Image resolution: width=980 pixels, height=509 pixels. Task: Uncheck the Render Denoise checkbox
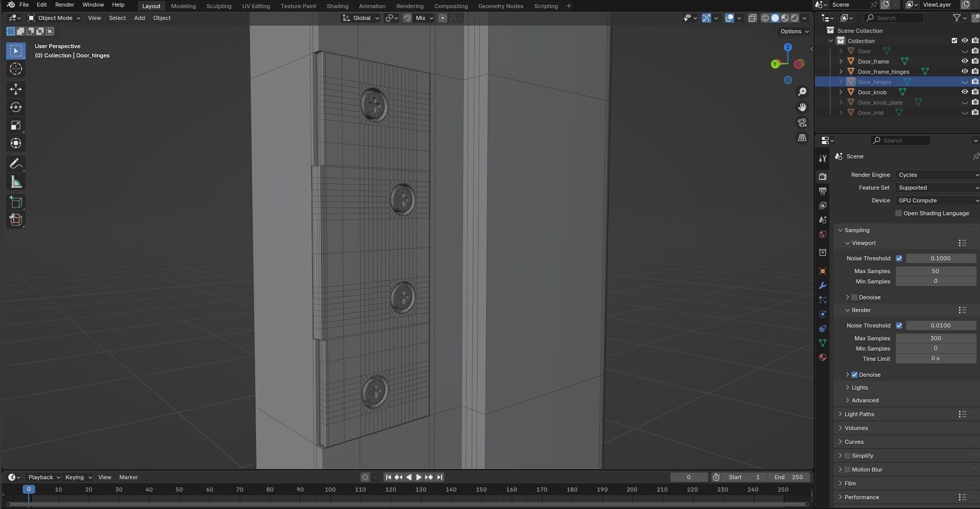pos(854,375)
